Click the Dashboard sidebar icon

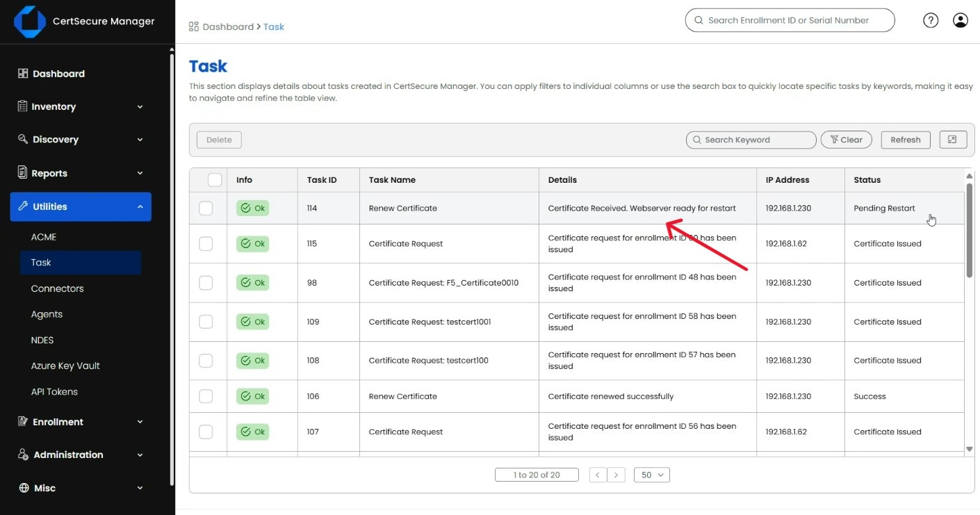click(x=23, y=74)
